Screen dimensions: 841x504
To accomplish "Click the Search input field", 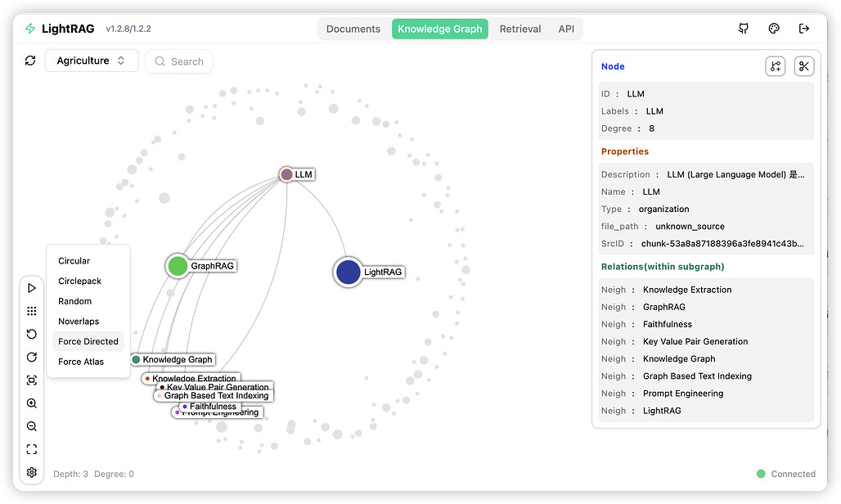I will (179, 61).
